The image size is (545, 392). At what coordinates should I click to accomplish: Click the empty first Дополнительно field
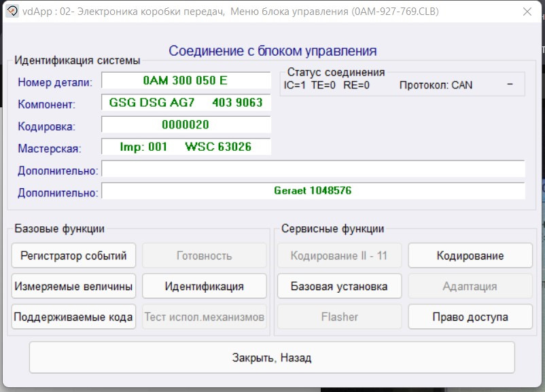(x=313, y=168)
